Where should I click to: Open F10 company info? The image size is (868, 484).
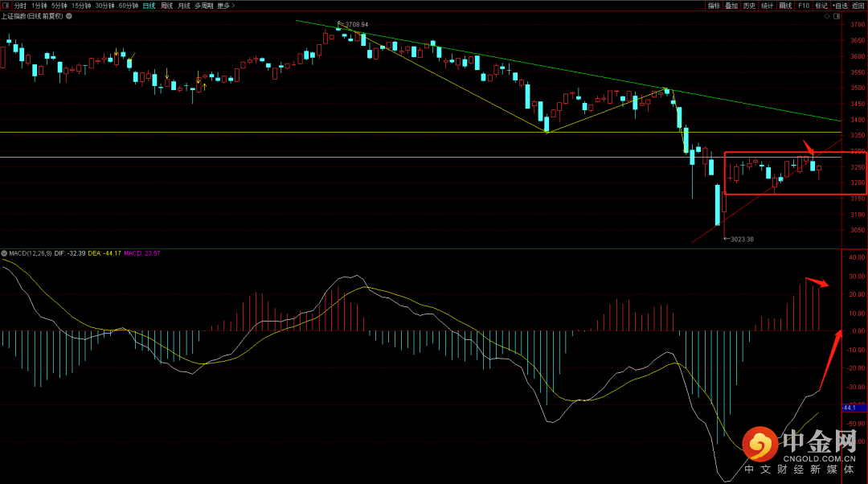[804, 6]
